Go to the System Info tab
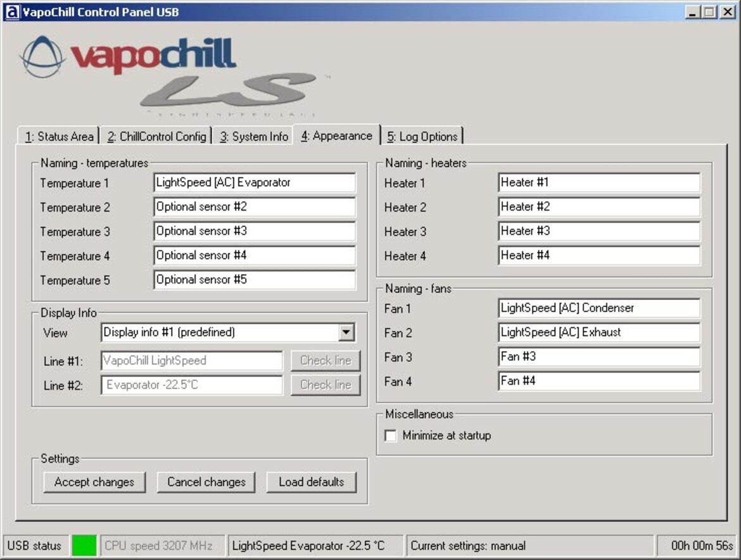Viewport: 741px width, 560px height. pyautogui.click(x=254, y=137)
